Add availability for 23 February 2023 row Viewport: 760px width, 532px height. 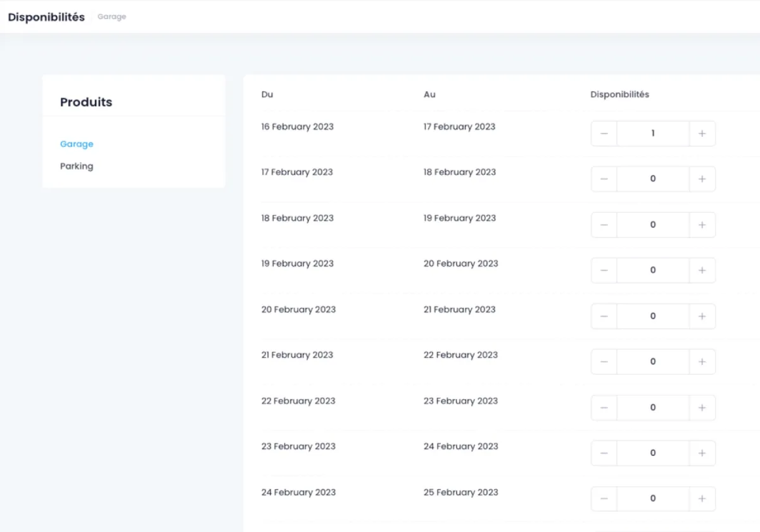point(702,453)
